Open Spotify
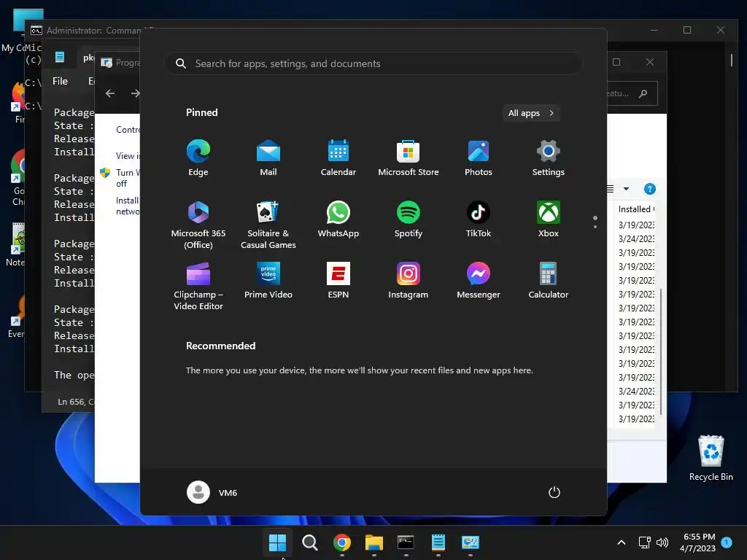The height and width of the screenshot is (560, 747). coord(409,219)
